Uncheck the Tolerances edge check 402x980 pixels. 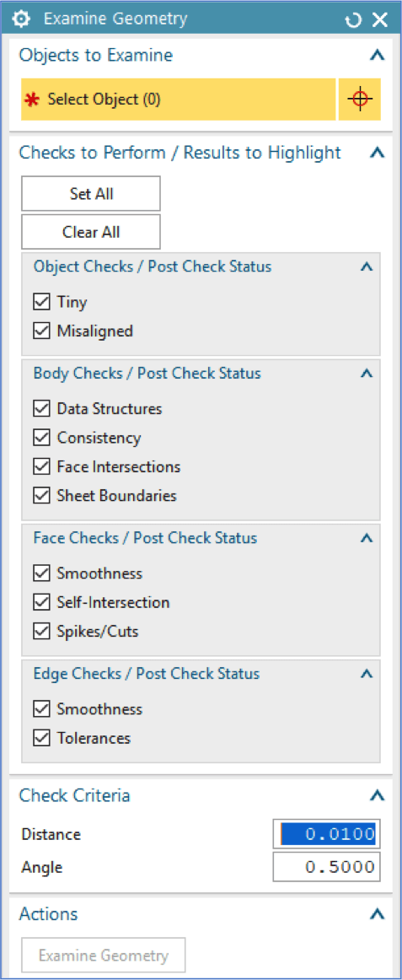(x=42, y=738)
